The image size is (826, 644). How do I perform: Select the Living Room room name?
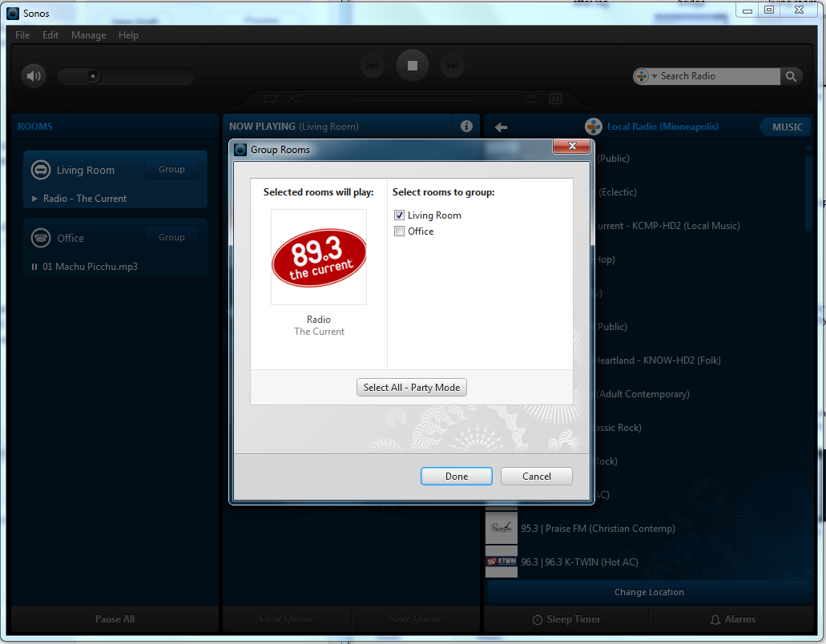coord(86,170)
